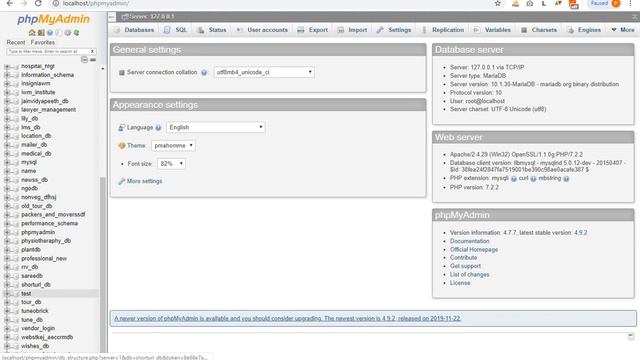Screen dimensions: 640x360
Task: Show Recent tables list
Action: (x=16, y=42)
